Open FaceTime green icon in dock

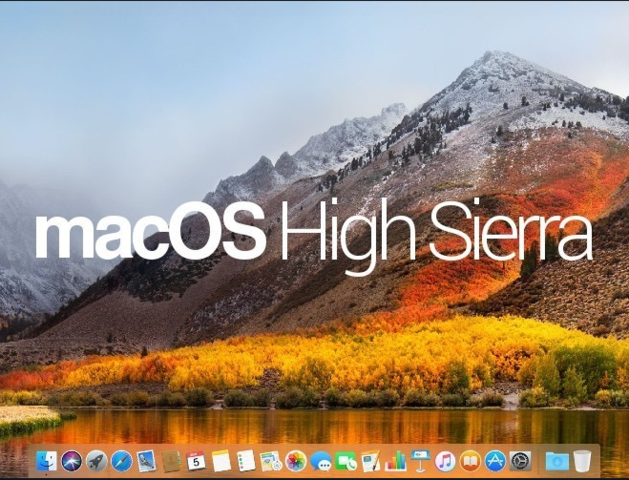[x=346, y=461]
